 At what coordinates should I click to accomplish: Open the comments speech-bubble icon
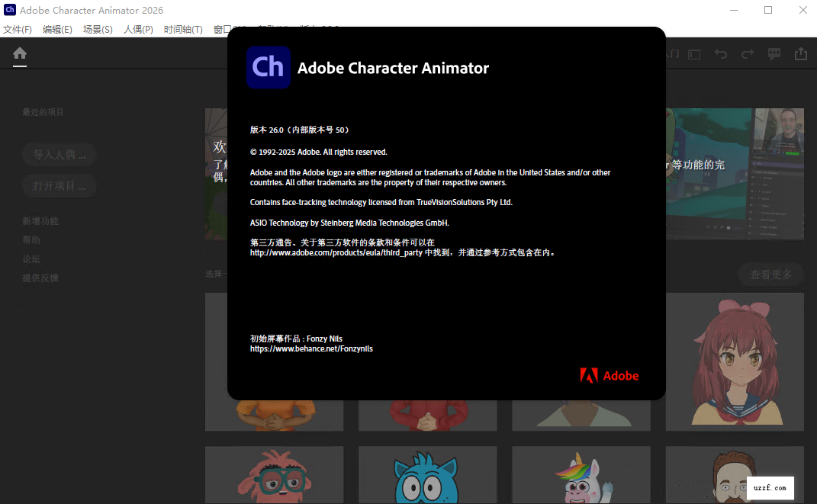[774, 54]
